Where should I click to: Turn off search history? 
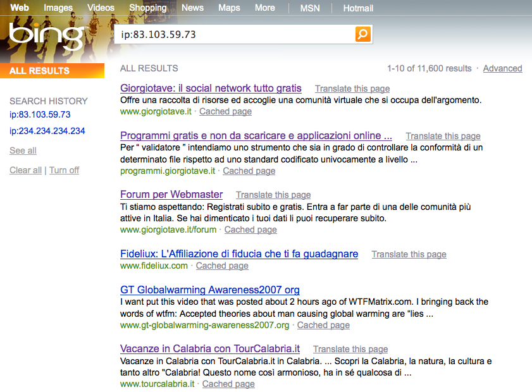pyautogui.click(x=64, y=170)
